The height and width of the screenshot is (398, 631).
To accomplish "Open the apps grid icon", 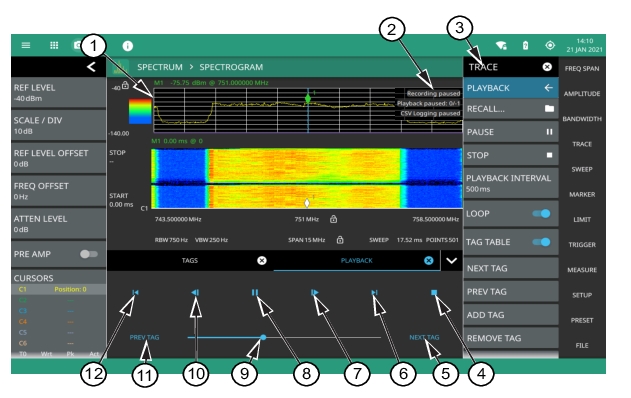I will (54, 45).
